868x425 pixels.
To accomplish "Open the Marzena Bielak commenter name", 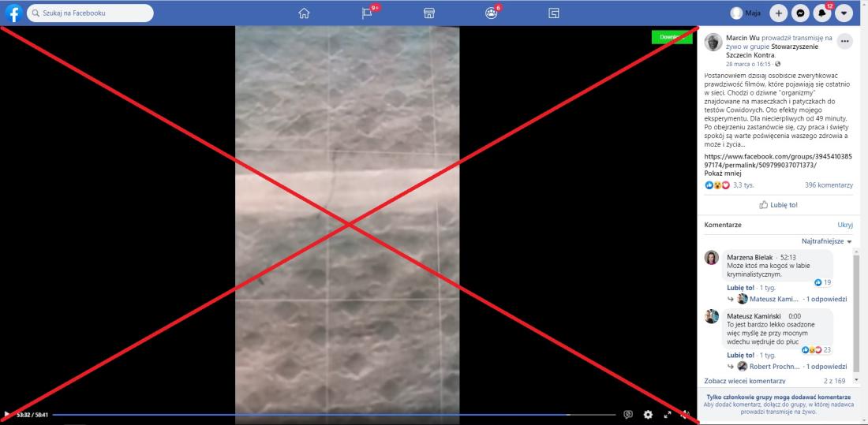I will (749, 257).
